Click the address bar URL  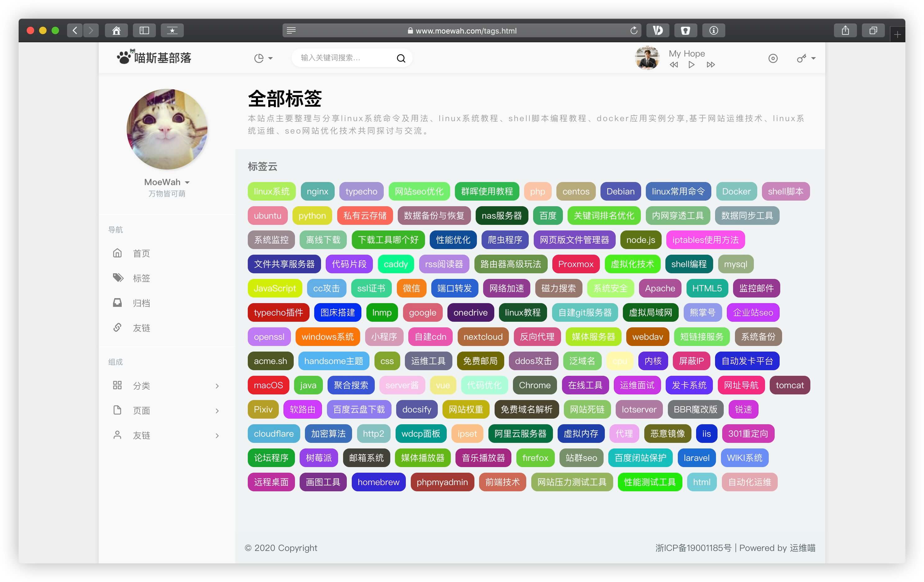[465, 31]
